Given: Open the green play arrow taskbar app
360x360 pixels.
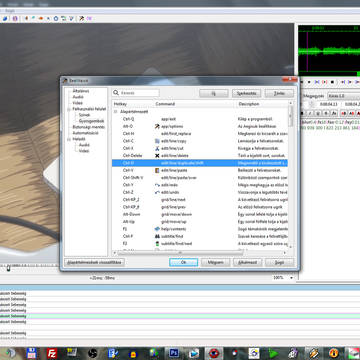Looking at the screenshot, I should 274,353.
